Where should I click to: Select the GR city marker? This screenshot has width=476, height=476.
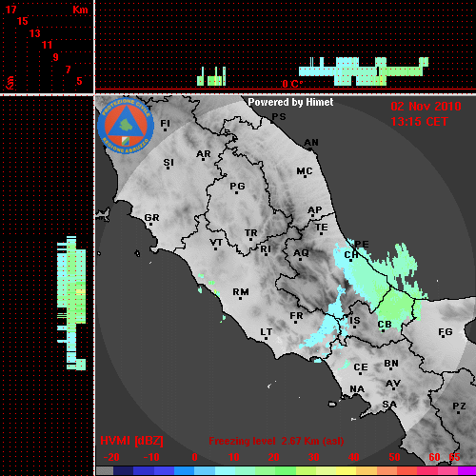151,219
